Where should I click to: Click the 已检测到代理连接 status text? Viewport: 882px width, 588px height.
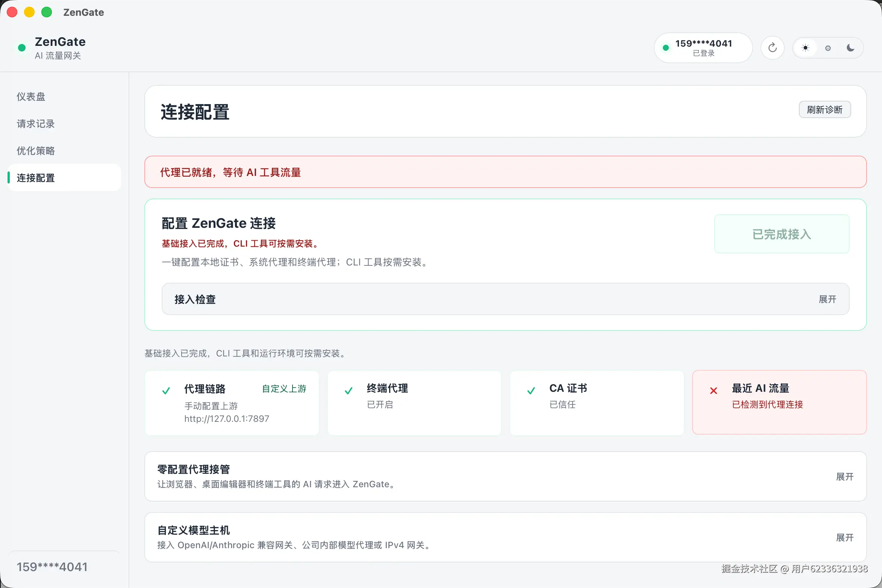767,404
